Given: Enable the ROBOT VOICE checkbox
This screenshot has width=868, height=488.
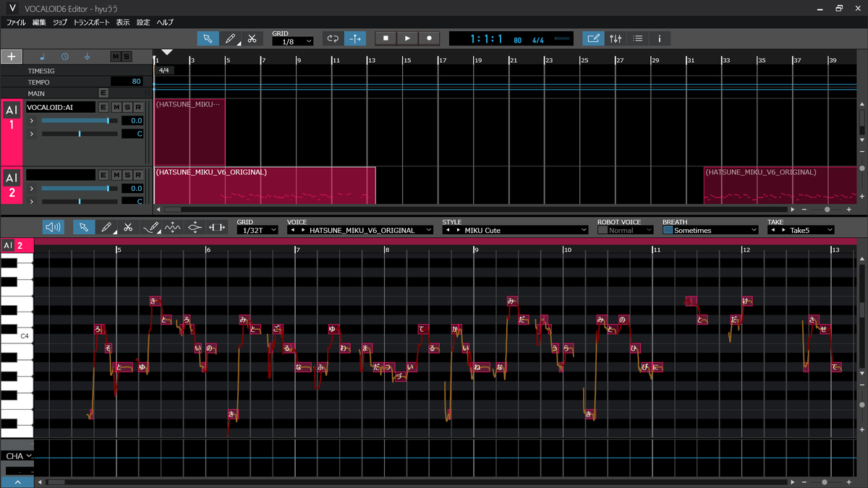Looking at the screenshot, I should (603, 230).
